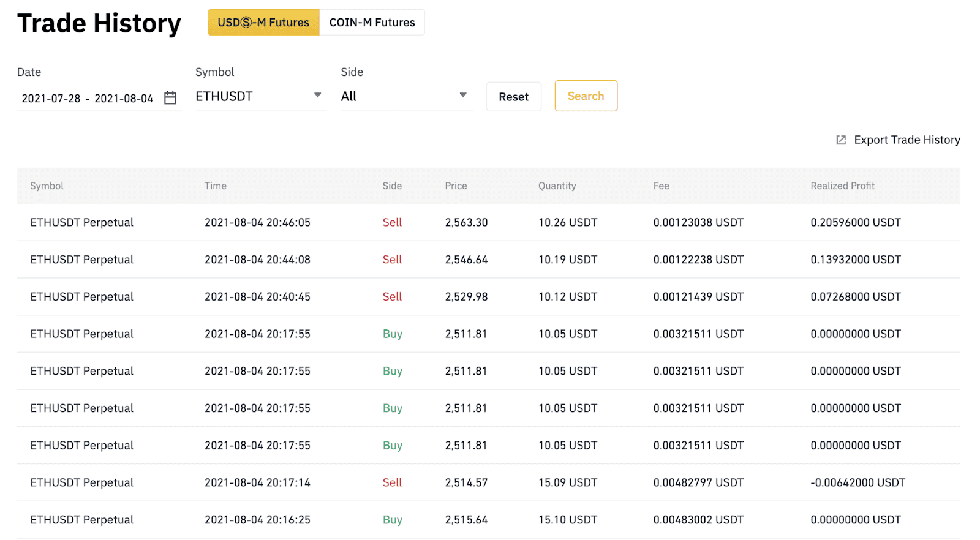This screenshot has height=540, width=980.
Task: Switch to COIN-M Futures tab
Action: click(x=372, y=23)
